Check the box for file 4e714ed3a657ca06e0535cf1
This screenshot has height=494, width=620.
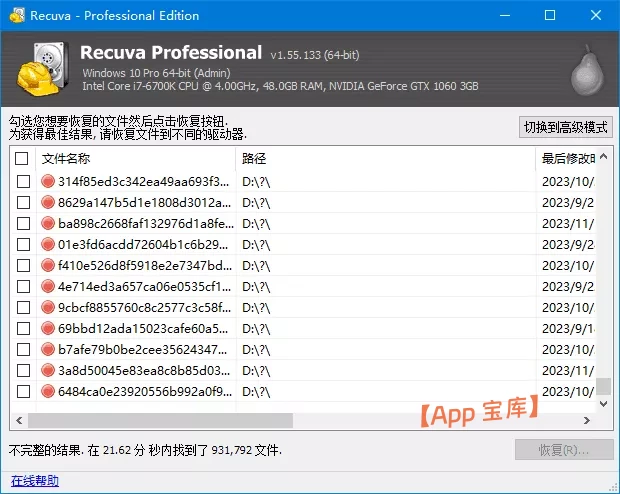(x=23, y=286)
